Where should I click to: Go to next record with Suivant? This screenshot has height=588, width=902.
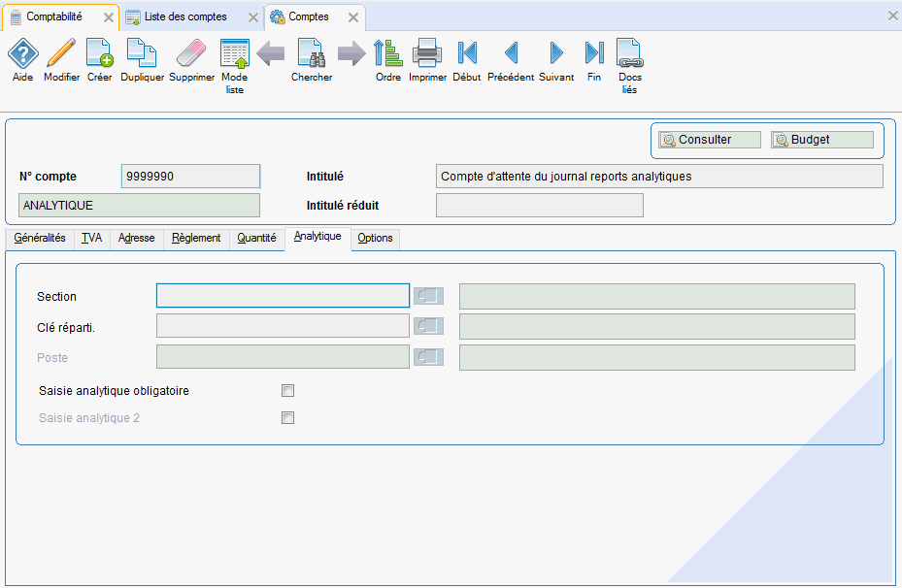click(556, 54)
